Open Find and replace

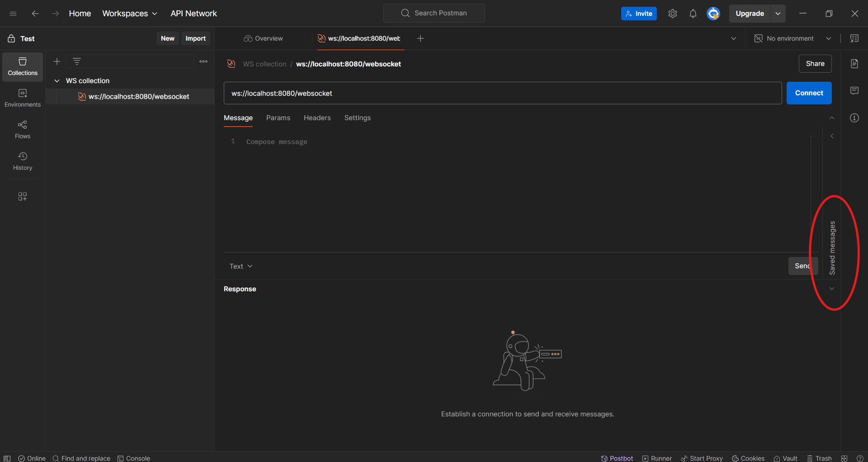click(x=81, y=458)
